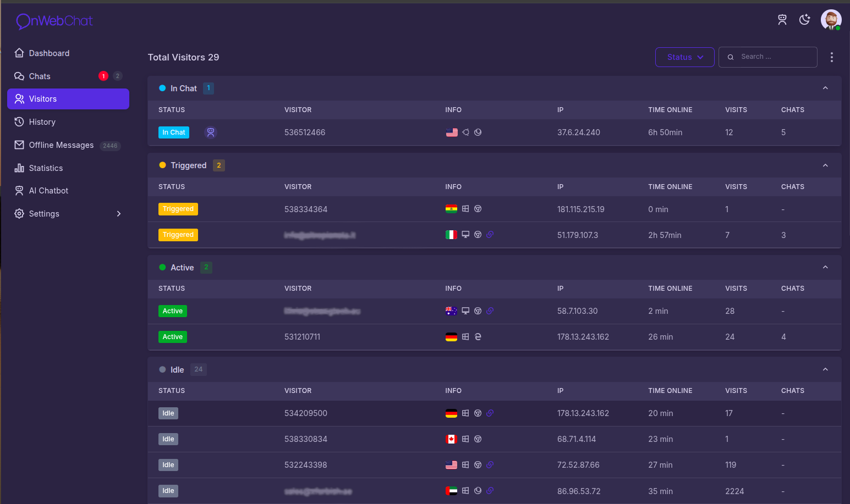Collapse the Idle visitors section

(825, 370)
